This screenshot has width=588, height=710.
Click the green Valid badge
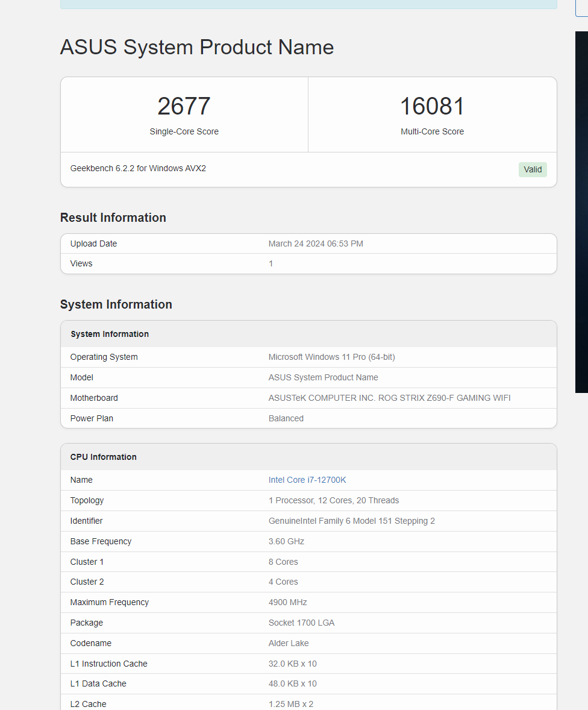[533, 169]
